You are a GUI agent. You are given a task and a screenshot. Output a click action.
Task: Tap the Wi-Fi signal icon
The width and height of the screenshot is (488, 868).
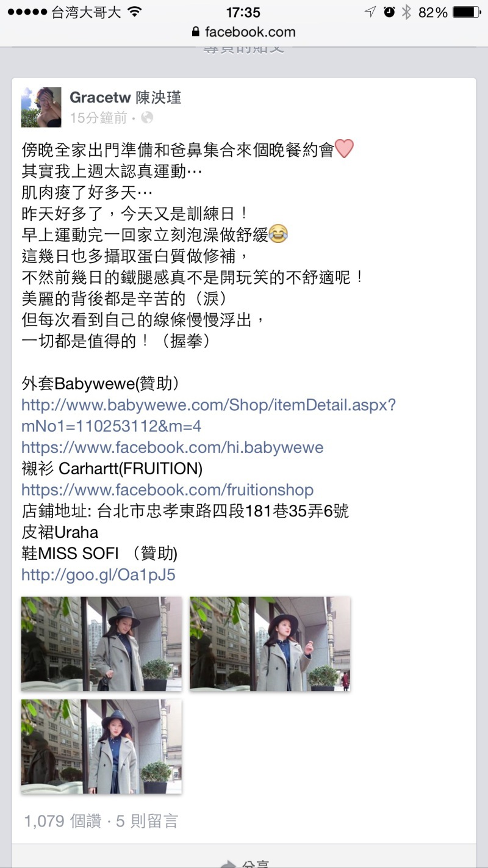[135, 12]
